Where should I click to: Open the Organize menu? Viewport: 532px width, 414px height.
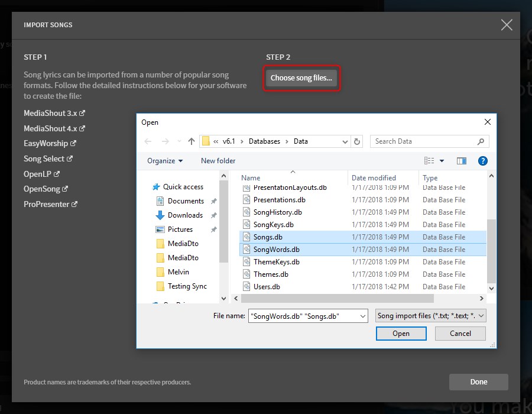165,161
